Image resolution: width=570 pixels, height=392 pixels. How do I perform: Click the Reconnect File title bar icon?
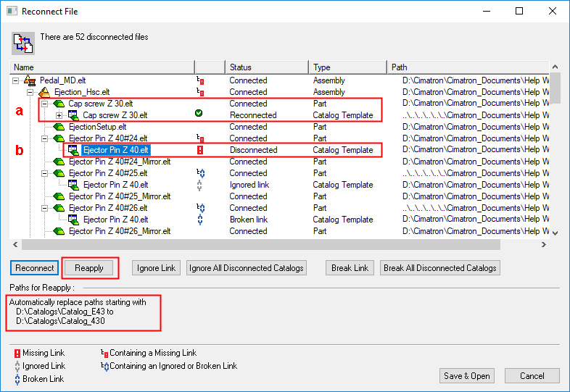click(12, 12)
